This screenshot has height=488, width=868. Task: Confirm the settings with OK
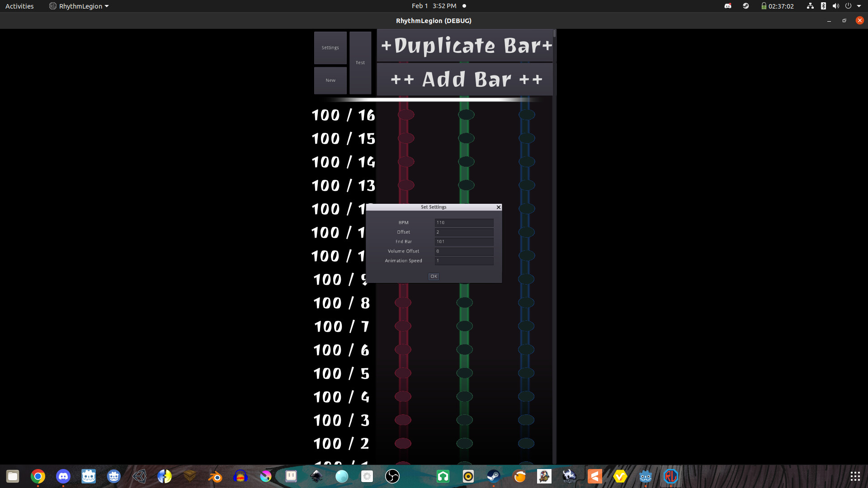pyautogui.click(x=434, y=277)
